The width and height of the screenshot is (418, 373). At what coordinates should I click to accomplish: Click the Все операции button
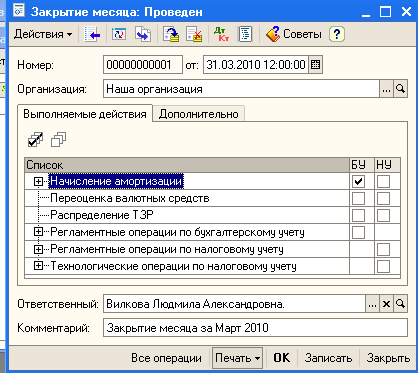tap(166, 358)
